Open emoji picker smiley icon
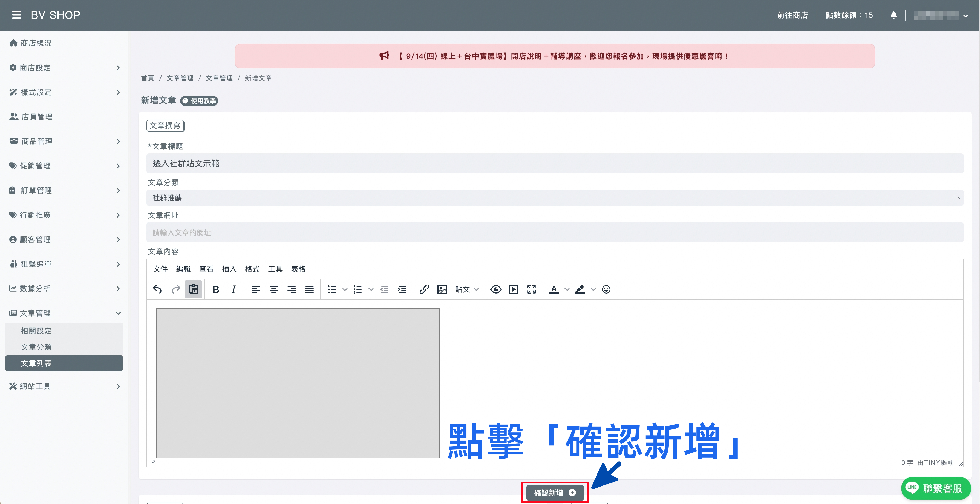Viewport: 980px width, 504px height. (x=606, y=289)
